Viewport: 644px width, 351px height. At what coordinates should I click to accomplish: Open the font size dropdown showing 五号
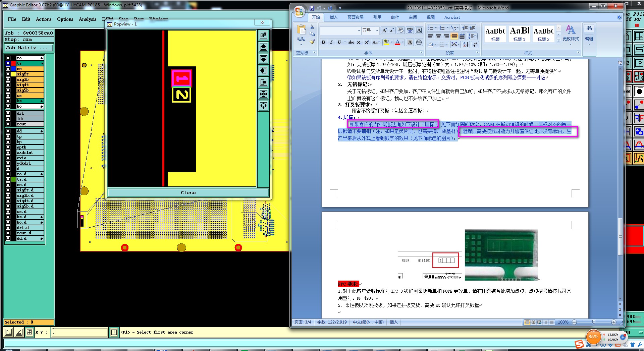tap(377, 31)
